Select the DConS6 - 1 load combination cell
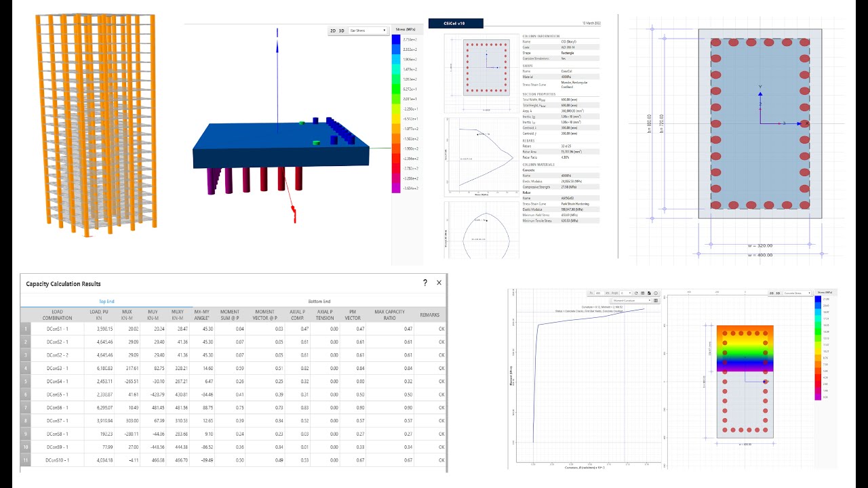 57,407
